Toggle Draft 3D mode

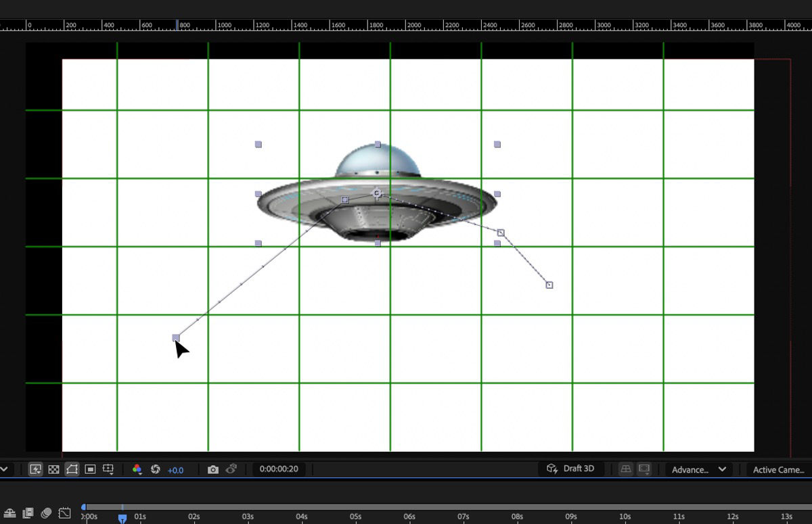tap(570, 469)
